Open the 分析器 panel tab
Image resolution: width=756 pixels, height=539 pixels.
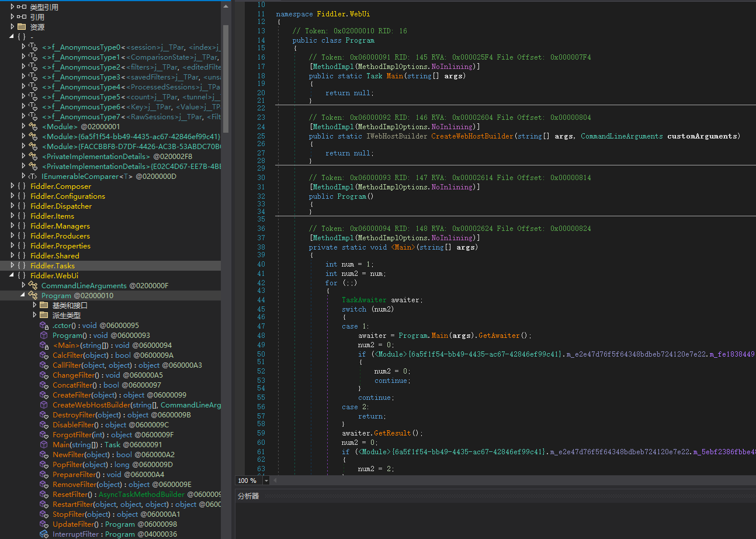point(248,496)
